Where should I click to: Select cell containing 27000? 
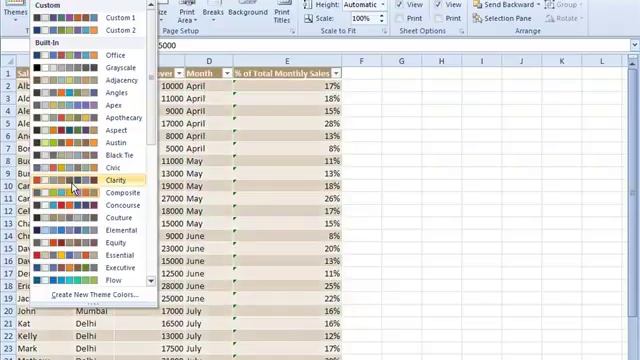click(x=171, y=199)
